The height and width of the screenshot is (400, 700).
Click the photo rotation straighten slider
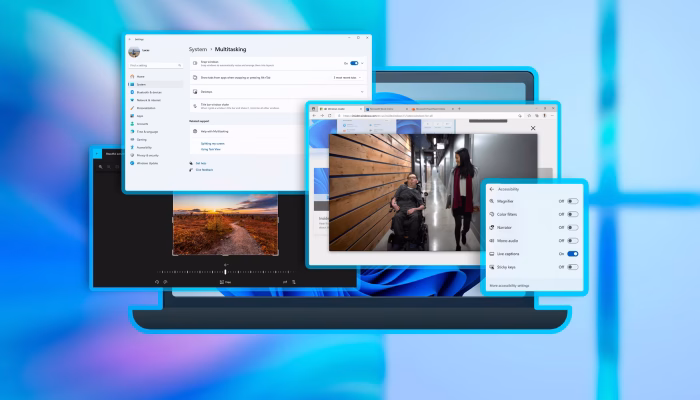click(226, 272)
